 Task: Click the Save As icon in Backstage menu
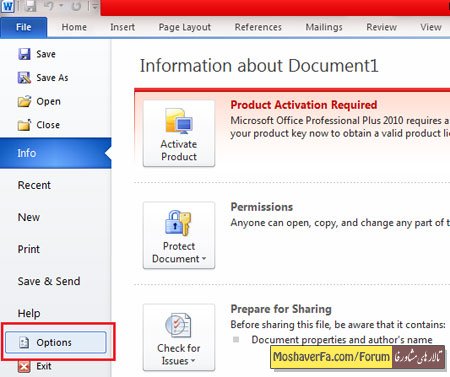click(x=24, y=78)
